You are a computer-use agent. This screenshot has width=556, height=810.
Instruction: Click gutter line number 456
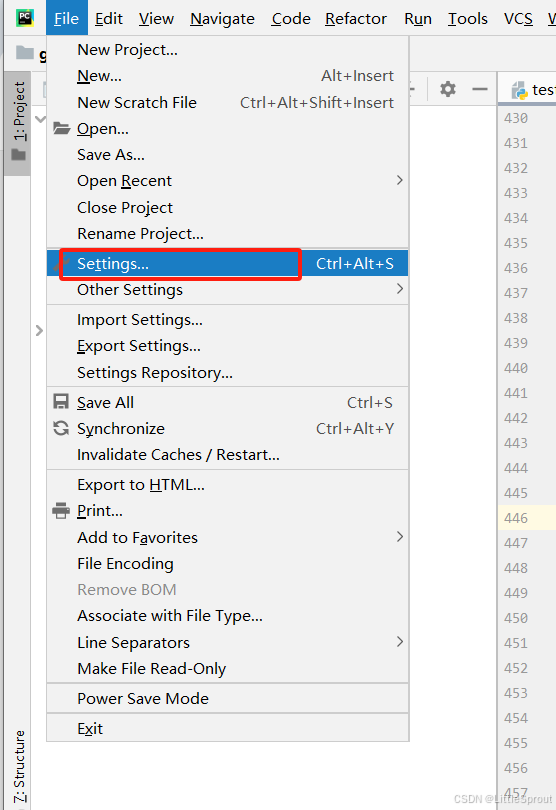[x=516, y=768]
